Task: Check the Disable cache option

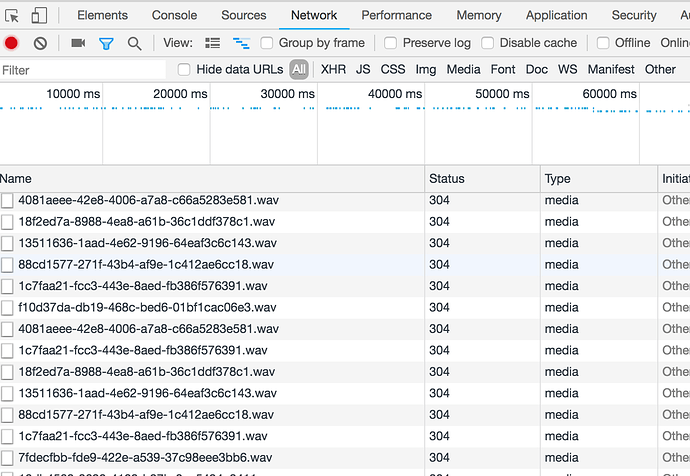Action: 488,43
